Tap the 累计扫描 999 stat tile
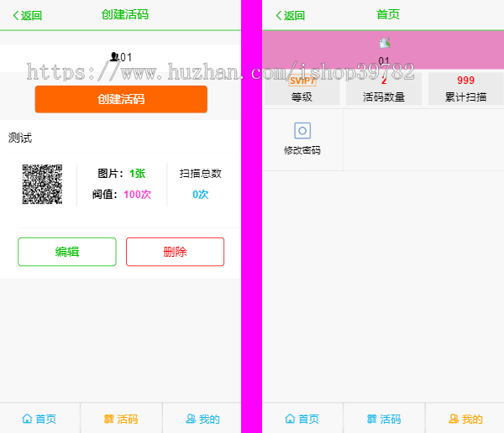This screenshot has height=433, width=504. [x=465, y=89]
